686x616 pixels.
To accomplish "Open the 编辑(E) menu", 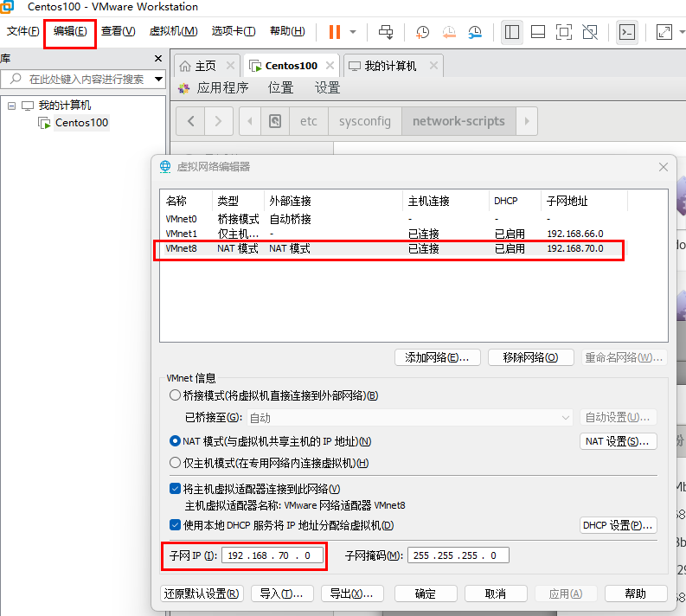I will (70, 31).
